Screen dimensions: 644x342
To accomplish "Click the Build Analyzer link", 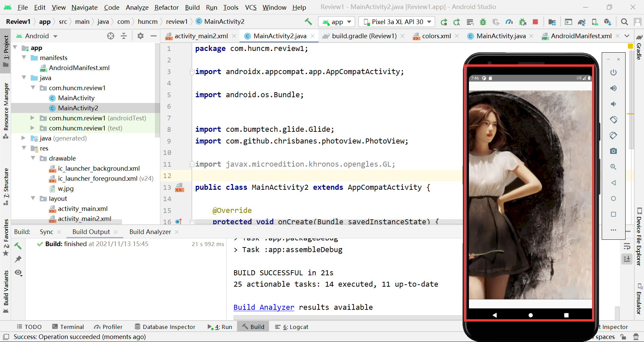I will pyautogui.click(x=264, y=307).
